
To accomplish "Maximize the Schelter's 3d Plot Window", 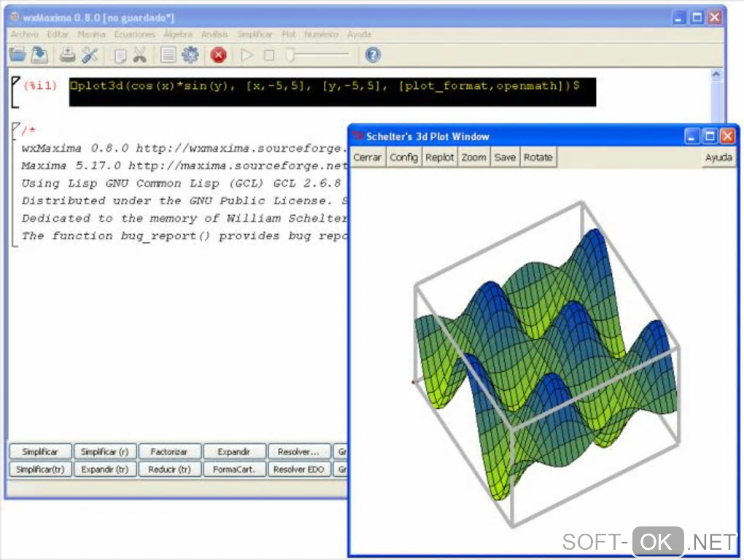I will pyautogui.click(x=710, y=136).
